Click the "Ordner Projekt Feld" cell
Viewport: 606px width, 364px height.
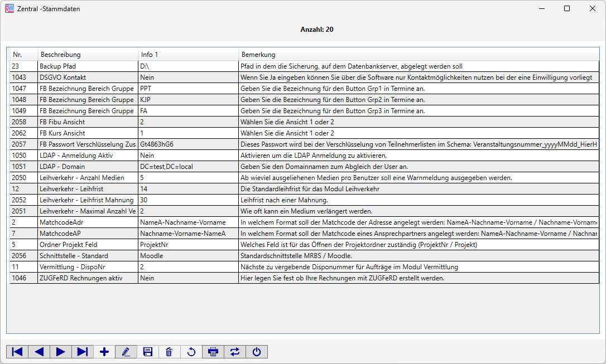coord(88,245)
